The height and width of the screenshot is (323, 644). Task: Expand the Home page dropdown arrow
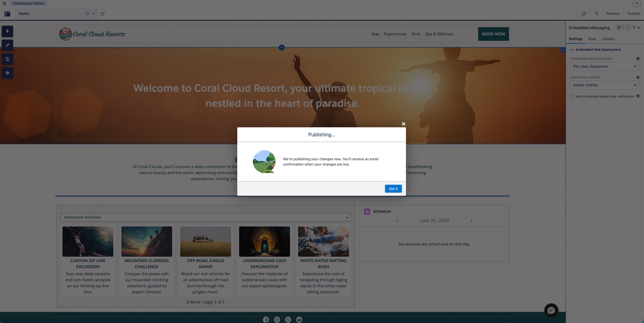[94, 14]
